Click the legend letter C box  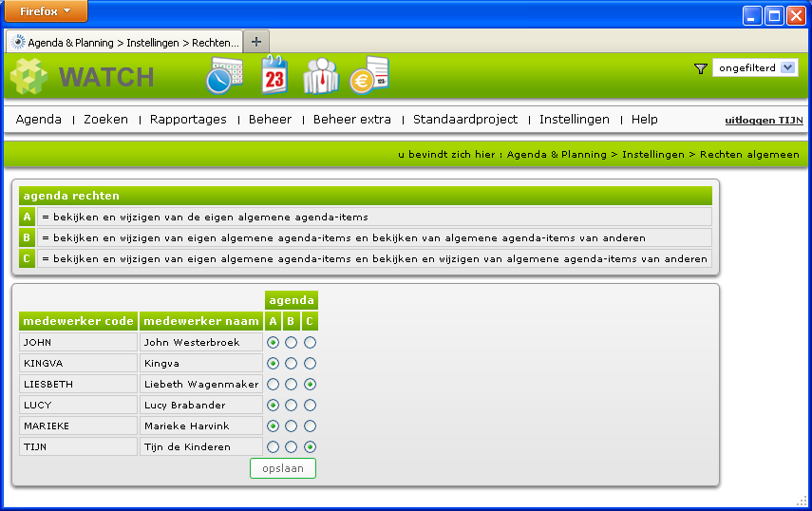tap(27, 258)
